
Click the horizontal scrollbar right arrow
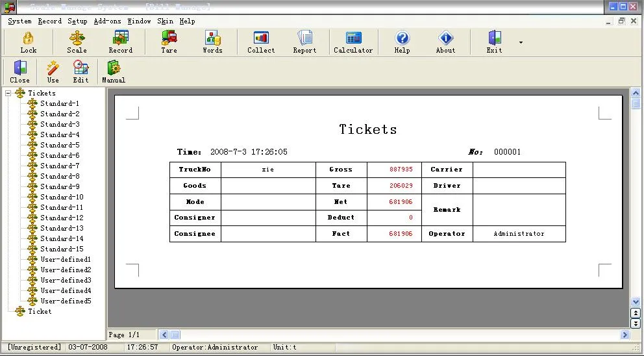click(x=625, y=335)
